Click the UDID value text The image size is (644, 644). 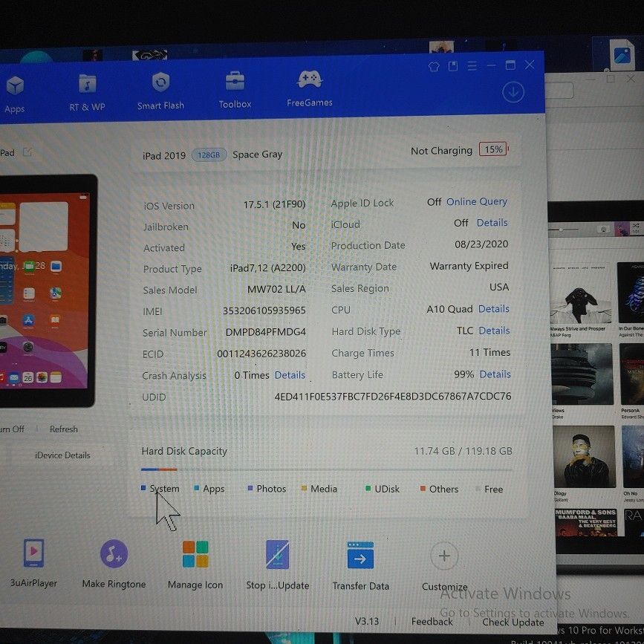click(393, 397)
